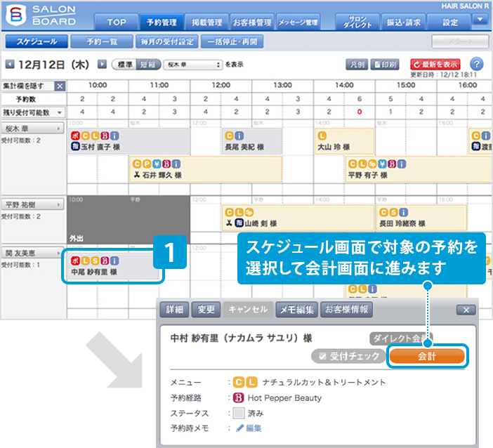The height and width of the screenshot is (448, 493).
Task: Open the 振込・請求 tab
Action: (403, 22)
